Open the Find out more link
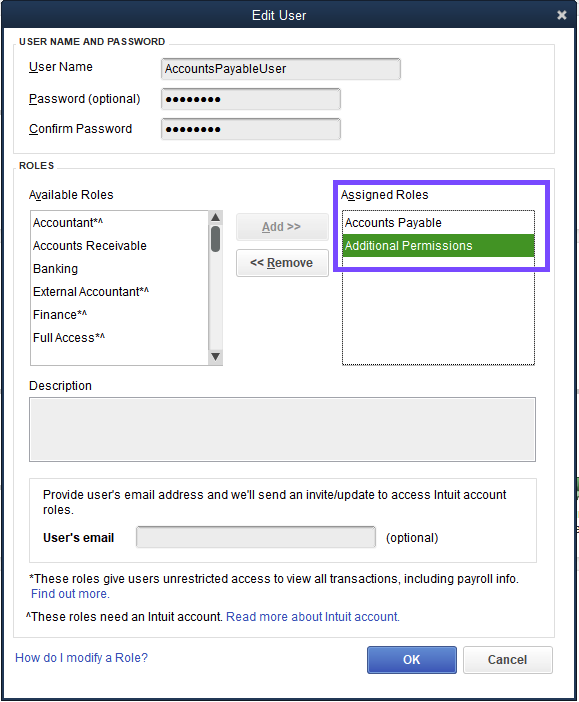The height and width of the screenshot is (702, 579). [70, 594]
